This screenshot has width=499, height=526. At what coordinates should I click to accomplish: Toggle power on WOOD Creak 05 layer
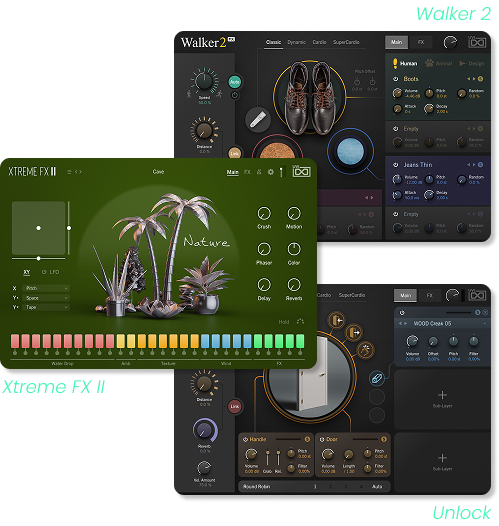click(x=402, y=313)
